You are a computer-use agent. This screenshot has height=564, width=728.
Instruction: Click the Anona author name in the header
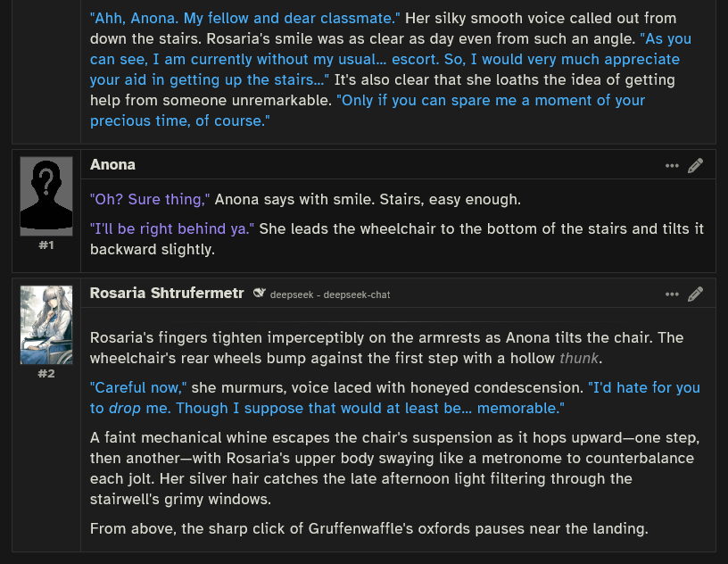click(112, 164)
